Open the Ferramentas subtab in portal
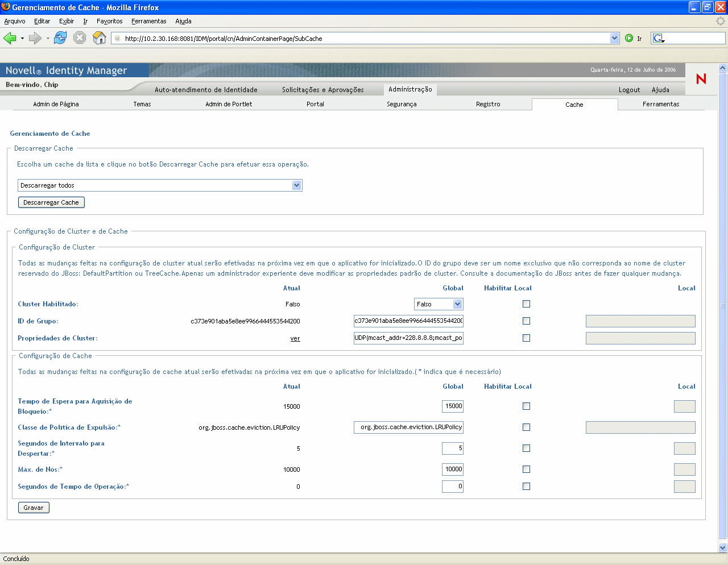Screen dimensions: 728x565 [x=661, y=104]
